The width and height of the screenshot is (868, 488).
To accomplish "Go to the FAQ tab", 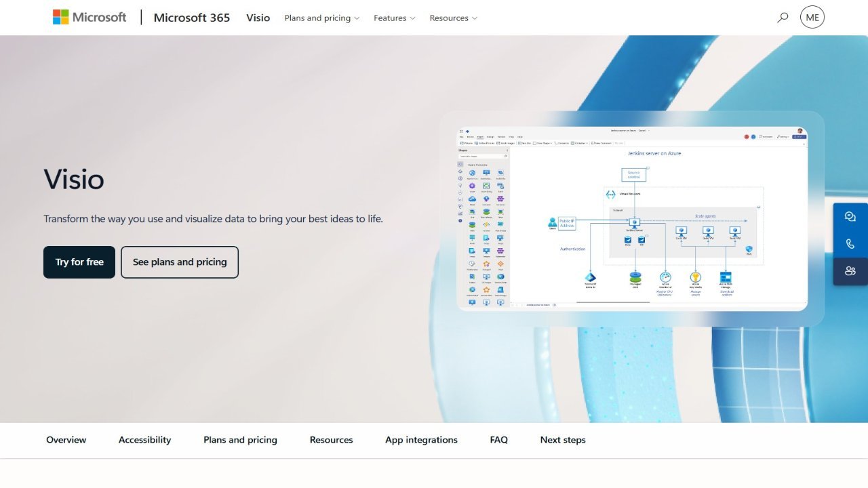I will coord(499,440).
